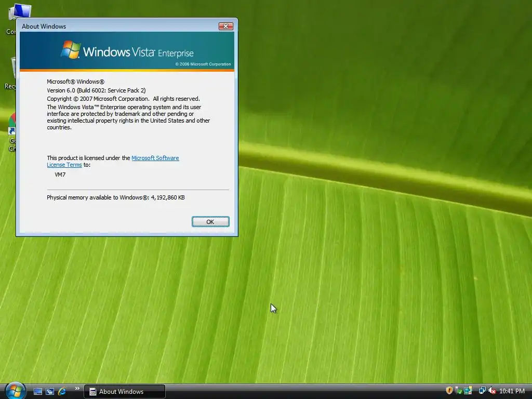
Task: Click the About Windows title bar
Action: (x=119, y=26)
